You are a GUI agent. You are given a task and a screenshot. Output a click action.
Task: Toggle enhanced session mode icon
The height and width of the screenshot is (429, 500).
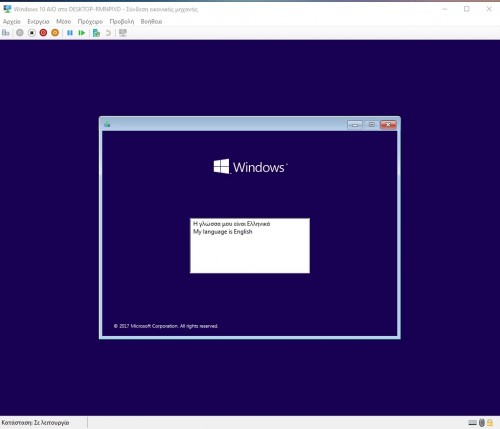(123, 33)
